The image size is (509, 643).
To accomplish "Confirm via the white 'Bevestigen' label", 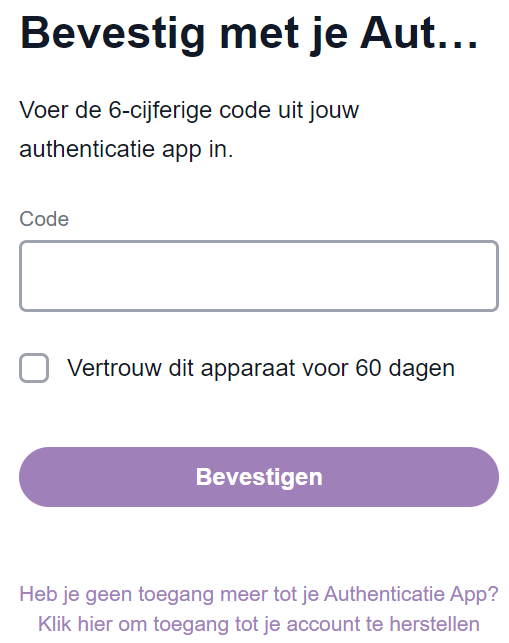I will click(259, 477).
